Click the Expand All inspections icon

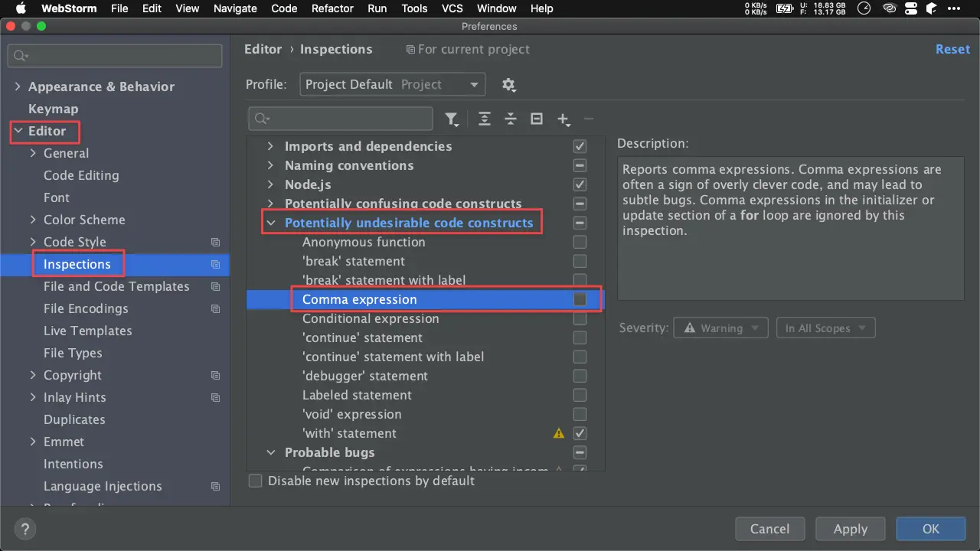pos(485,119)
